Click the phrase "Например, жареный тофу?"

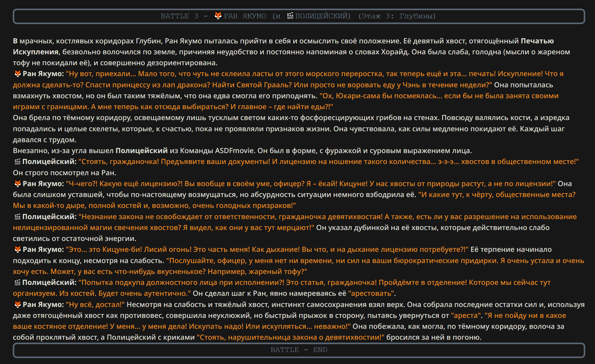[257, 271]
